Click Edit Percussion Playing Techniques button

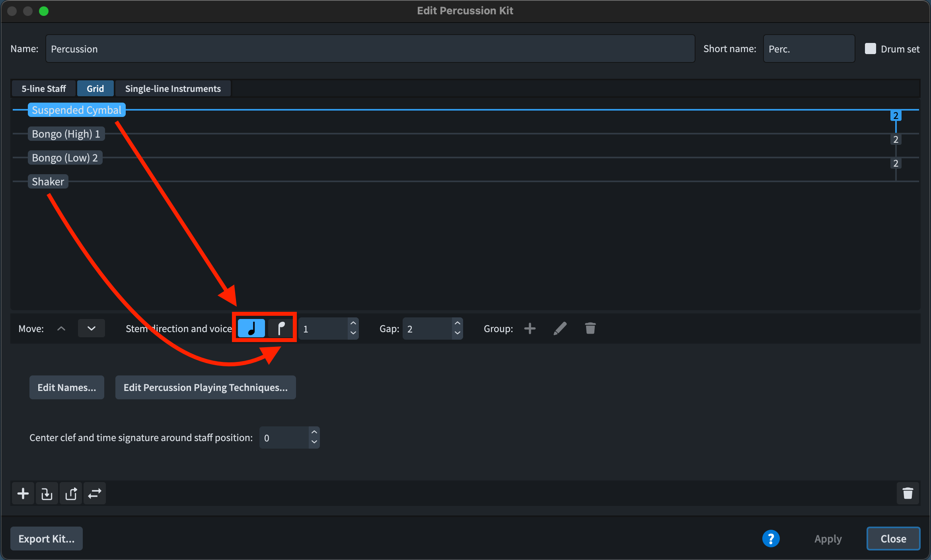tap(205, 387)
